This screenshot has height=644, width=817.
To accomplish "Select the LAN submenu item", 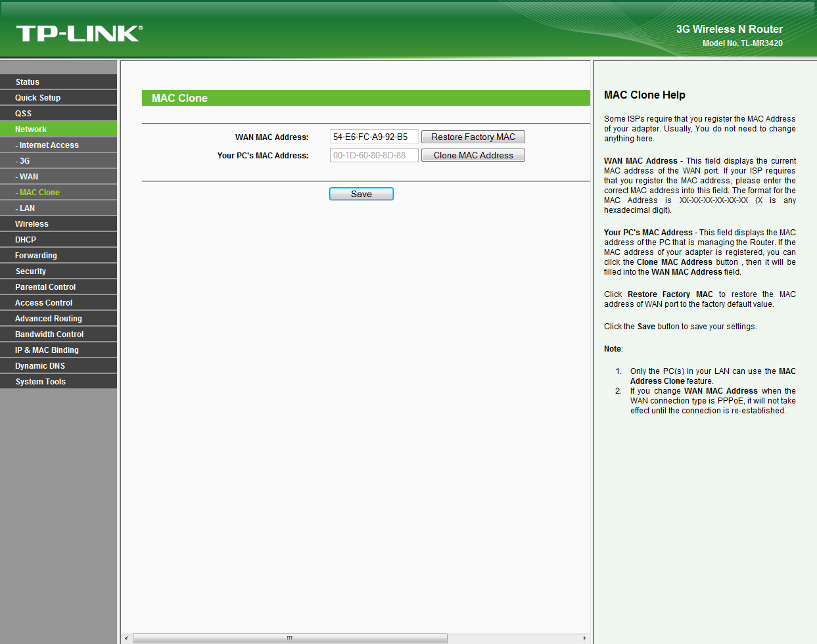I will click(x=27, y=208).
